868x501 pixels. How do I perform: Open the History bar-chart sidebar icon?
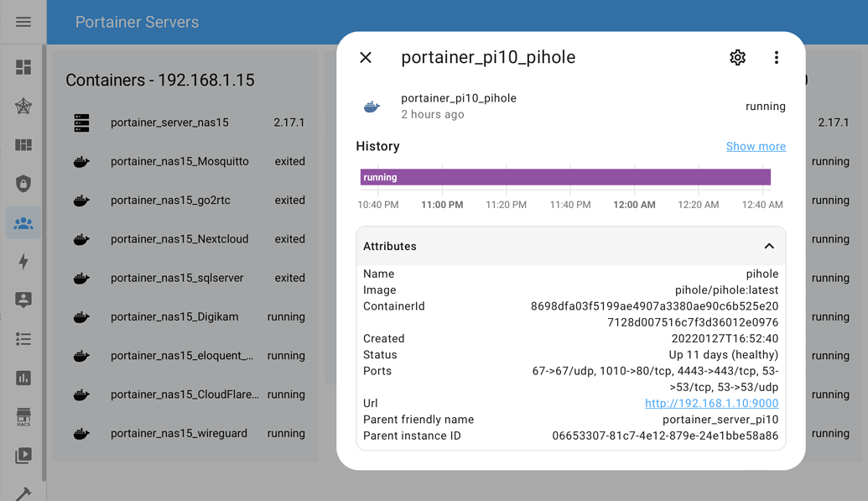coord(22,378)
